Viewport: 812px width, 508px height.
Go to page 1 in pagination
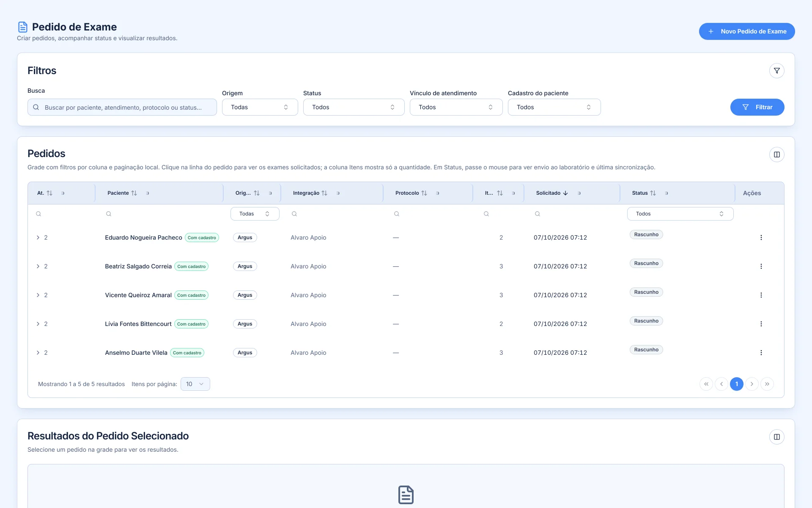coord(736,384)
